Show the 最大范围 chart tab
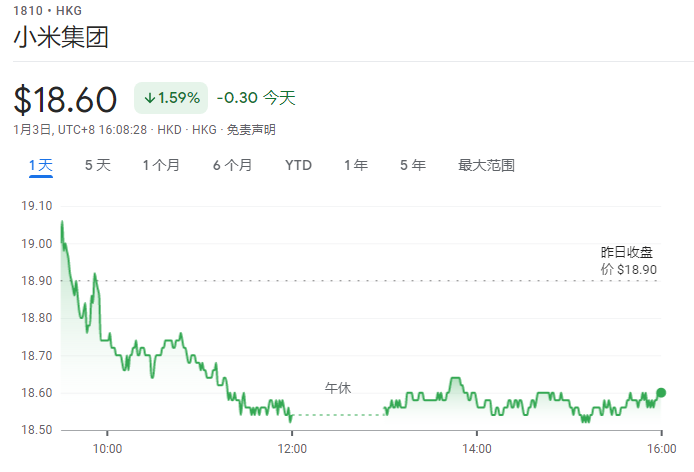The height and width of the screenshot is (472, 694). click(486, 165)
